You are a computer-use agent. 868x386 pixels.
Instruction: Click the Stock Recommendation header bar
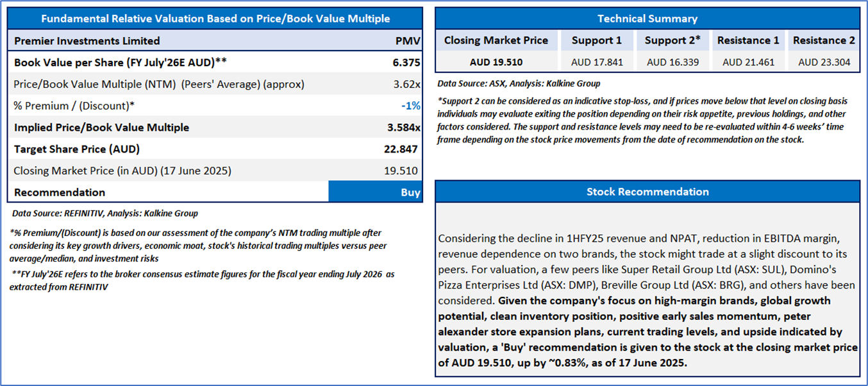click(647, 192)
